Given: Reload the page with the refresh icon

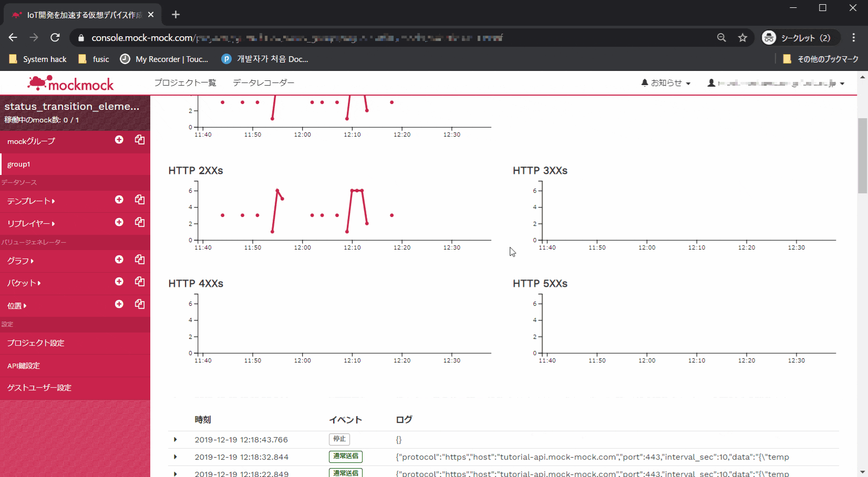Looking at the screenshot, I should [55, 37].
